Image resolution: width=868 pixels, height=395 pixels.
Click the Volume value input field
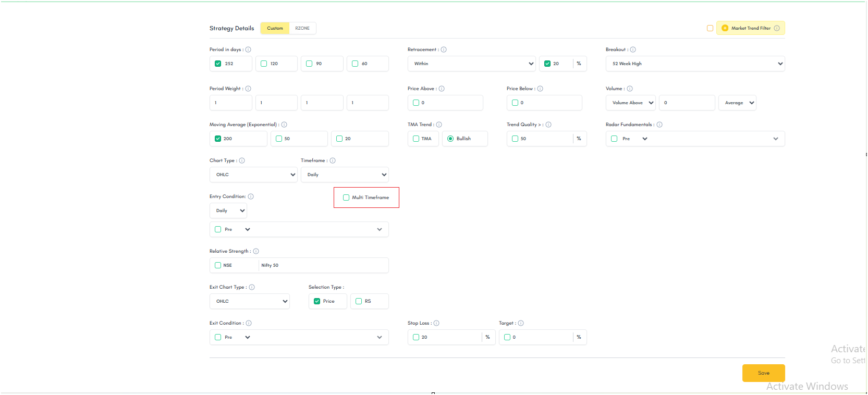coord(687,103)
